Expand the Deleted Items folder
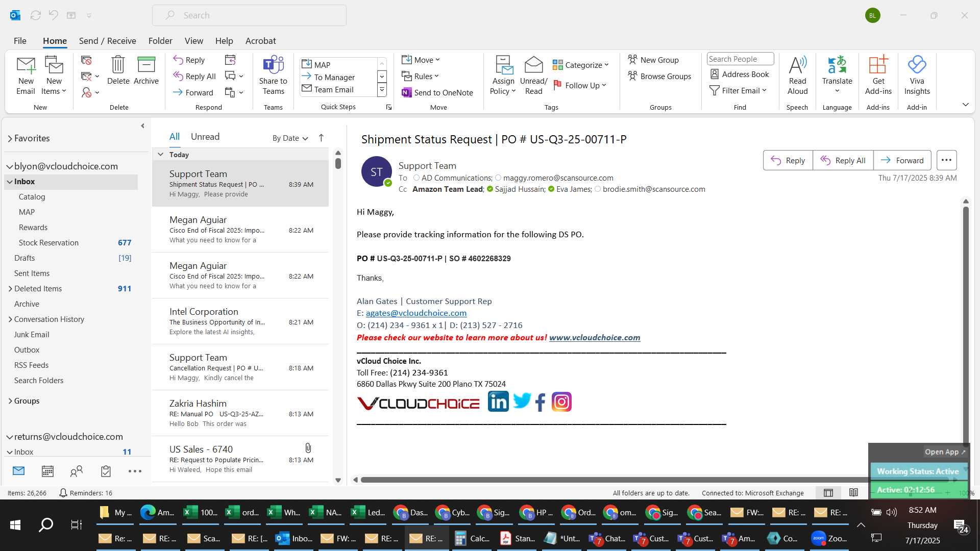Viewport: 980px width, 551px height. pyautogui.click(x=10, y=289)
